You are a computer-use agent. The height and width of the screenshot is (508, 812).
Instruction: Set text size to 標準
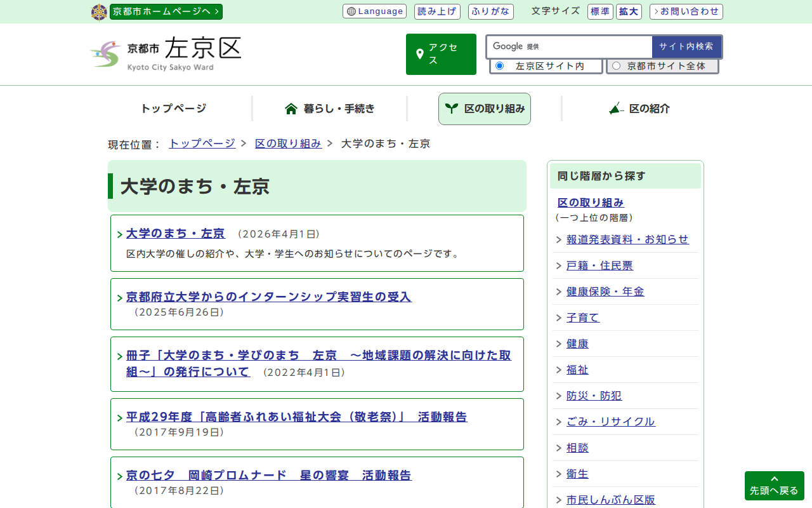(x=600, y=11)
